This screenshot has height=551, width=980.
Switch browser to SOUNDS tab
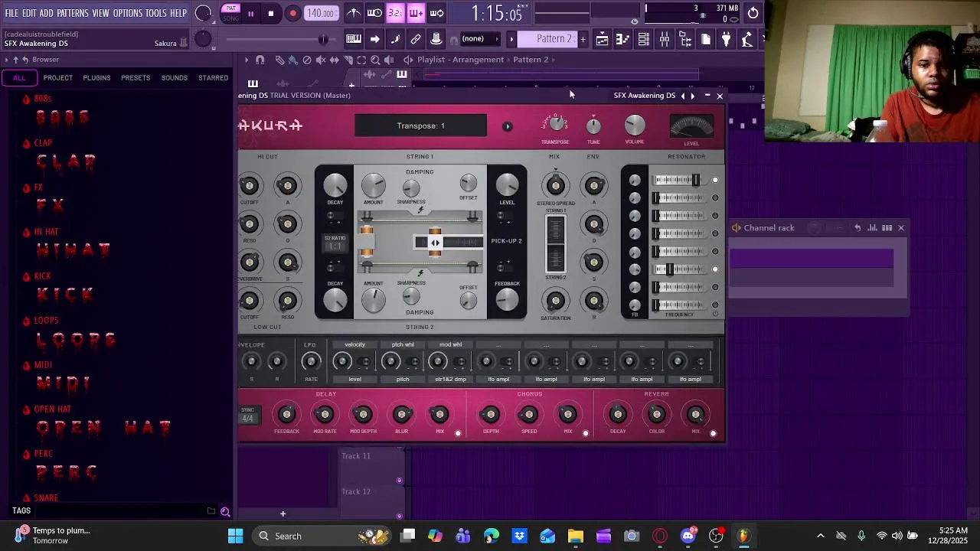pyautogui.click(x=174, y=78)
